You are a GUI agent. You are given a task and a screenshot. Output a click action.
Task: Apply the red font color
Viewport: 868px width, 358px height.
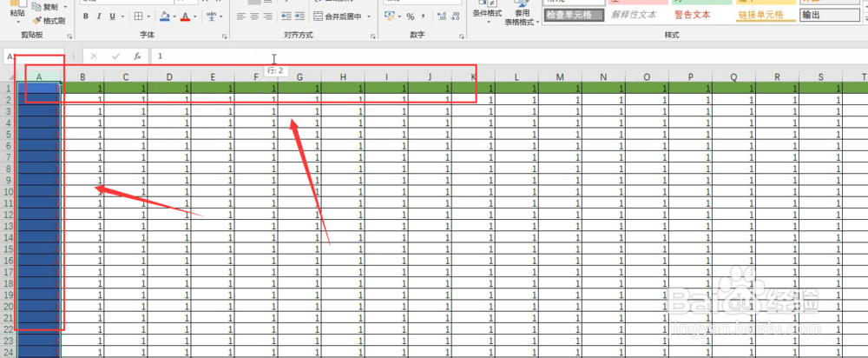[185, 17]
